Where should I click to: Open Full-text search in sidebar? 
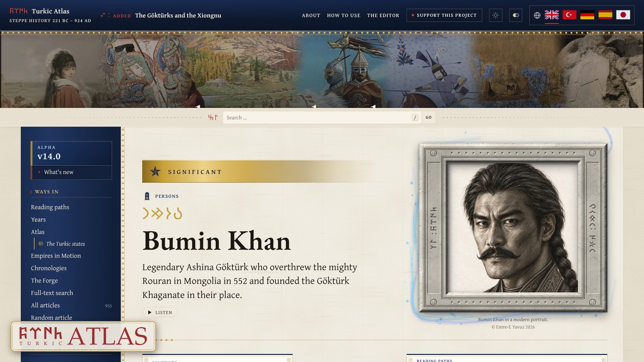[x=52, y=293]
